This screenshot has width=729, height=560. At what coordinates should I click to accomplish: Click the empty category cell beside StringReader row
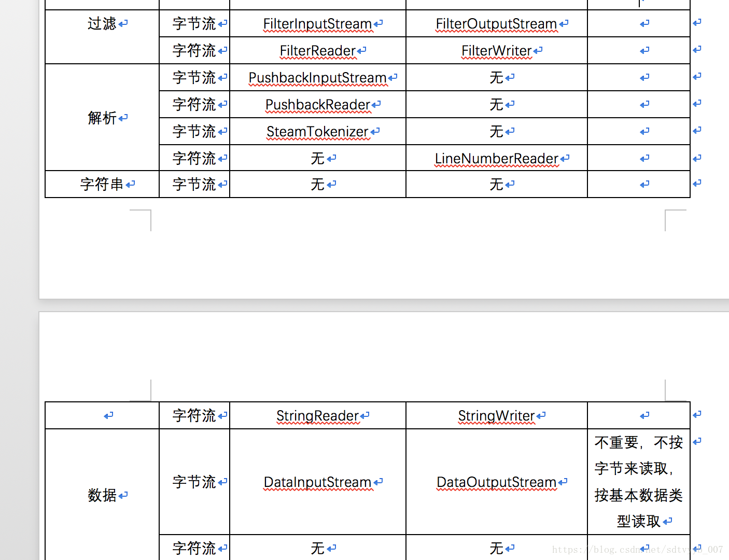(x=102, y=415)
